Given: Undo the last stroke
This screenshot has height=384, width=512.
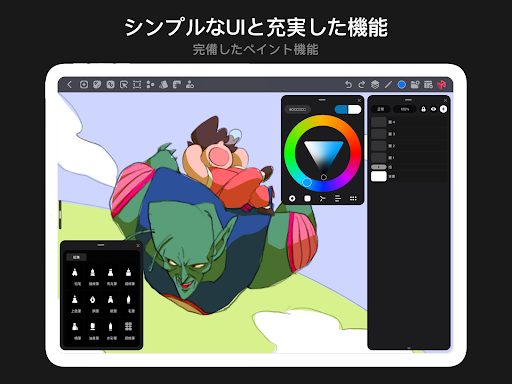Looking at the screenshot, I should (x=348, y=85).
